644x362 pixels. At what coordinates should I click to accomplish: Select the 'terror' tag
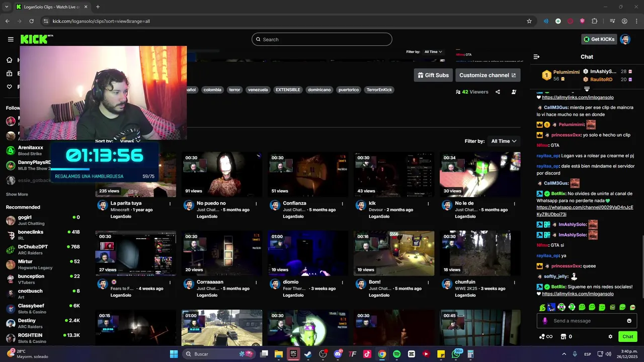(234, 90)
